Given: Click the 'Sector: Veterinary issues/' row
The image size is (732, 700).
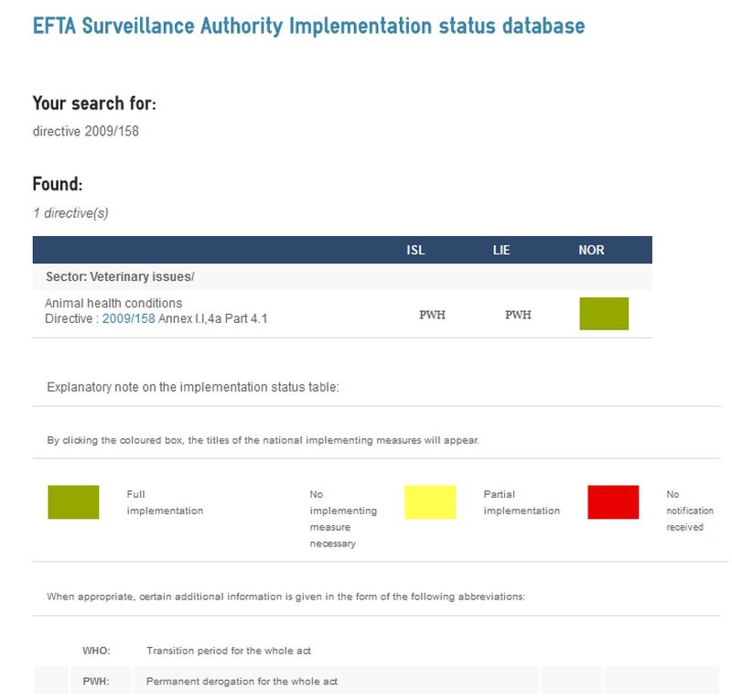Looking at the screenshot, I should click(342, 277).
